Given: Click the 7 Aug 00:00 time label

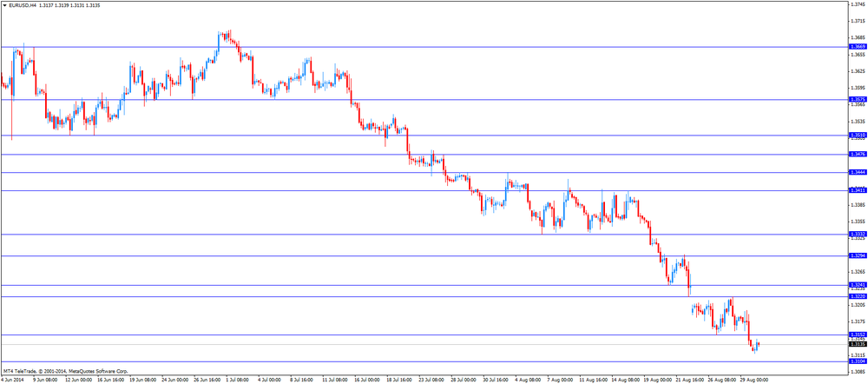Looking at the screenshot, I should tap(561, 381).
